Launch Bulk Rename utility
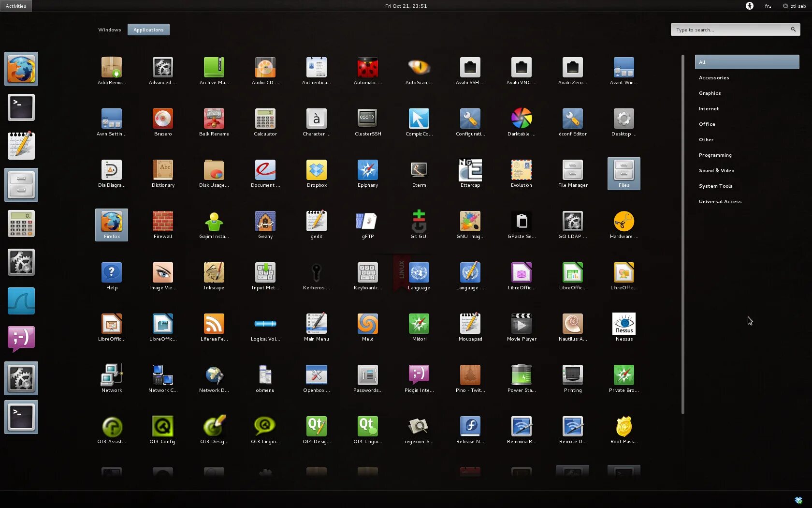The width and height of the screenshot is (812, 508). click(x=214, y=122)
